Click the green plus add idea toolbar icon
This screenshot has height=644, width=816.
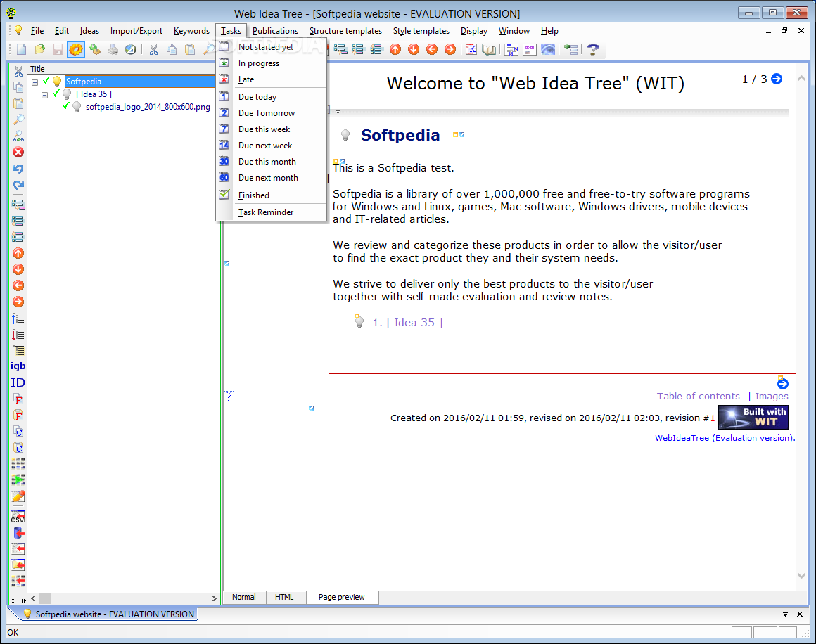pyautogui.click(x=571, y=49)
